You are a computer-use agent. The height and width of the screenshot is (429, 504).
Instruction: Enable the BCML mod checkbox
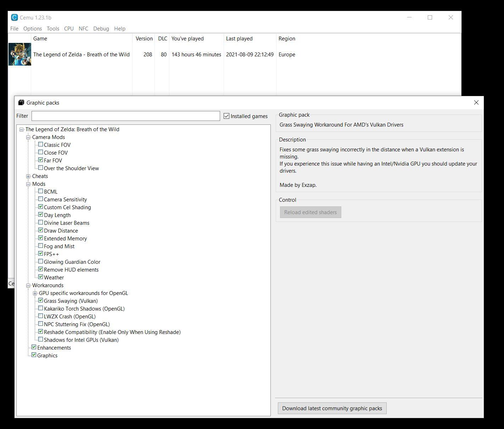coord(40,191)
